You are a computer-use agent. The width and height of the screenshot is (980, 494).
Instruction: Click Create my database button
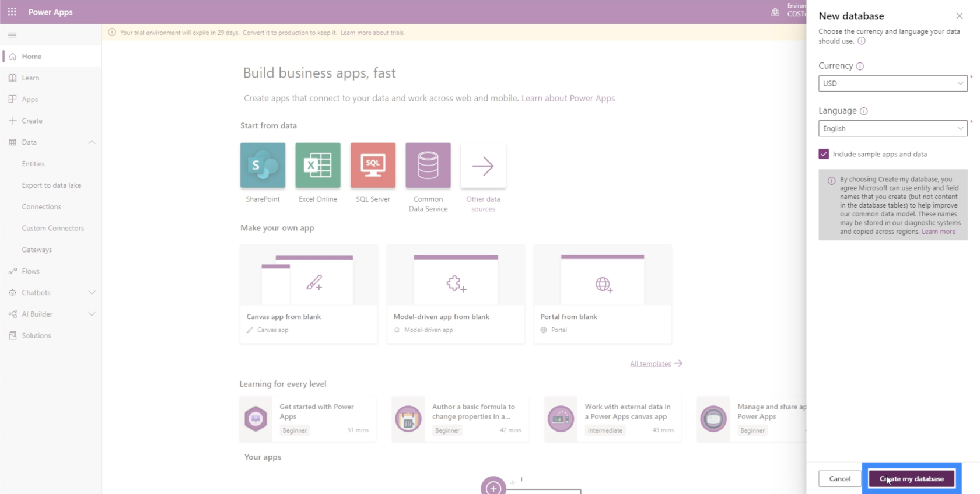[911, 479]
